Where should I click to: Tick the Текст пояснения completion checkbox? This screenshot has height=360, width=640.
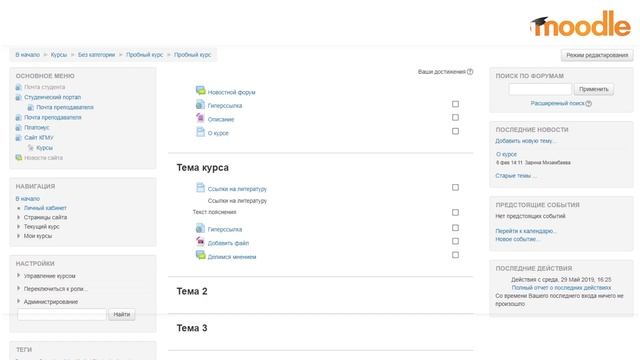(x=456, y=212)
